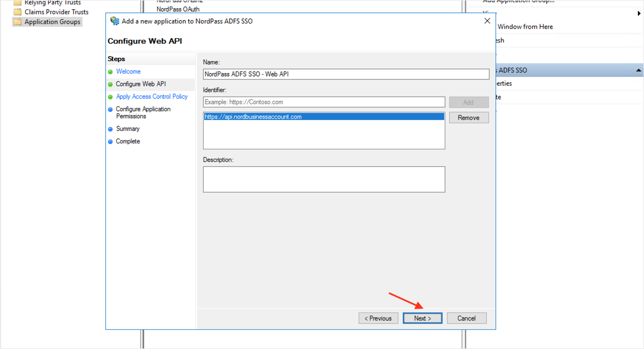Viewport: 644px width, 349px height.
Task: Cancel the add application wizard
Action: 467,318
